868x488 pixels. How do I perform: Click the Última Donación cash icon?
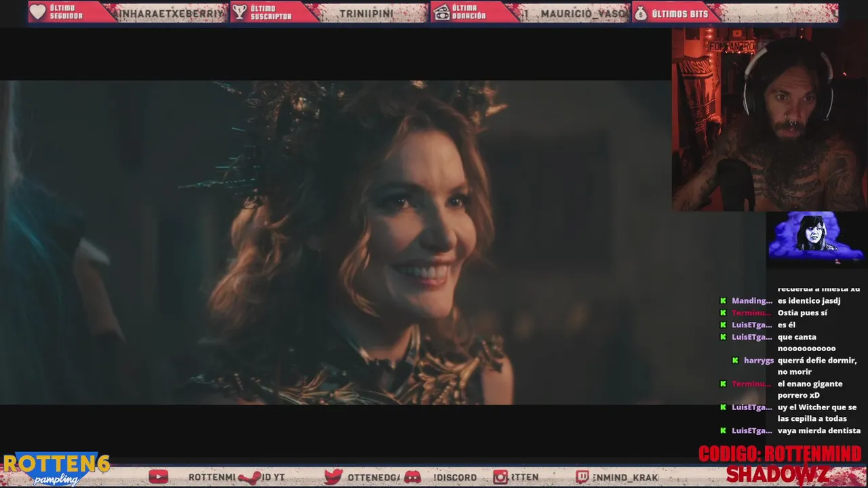pyautogui.click(x=442, y=12)
